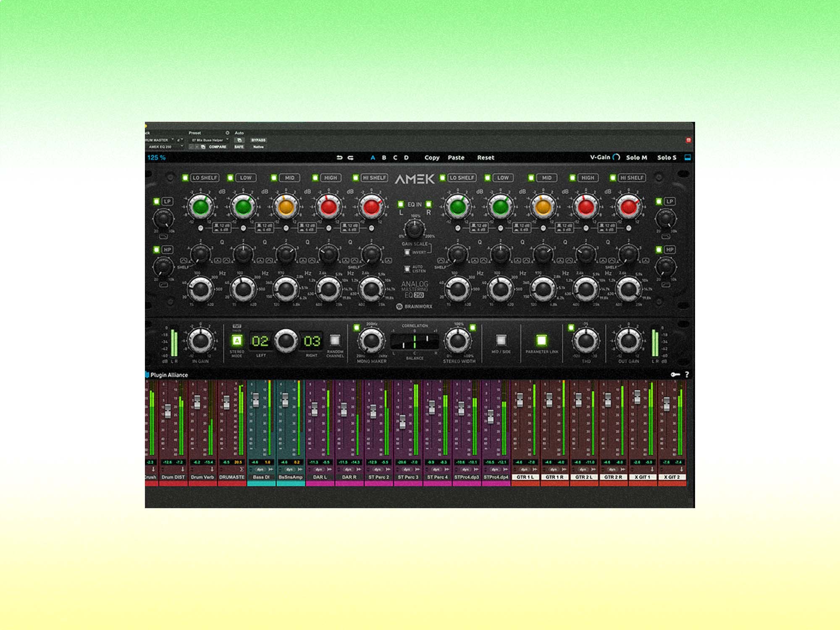
Task: Click the Gain Scale knob in center
Action: click(x=415, y=229)
